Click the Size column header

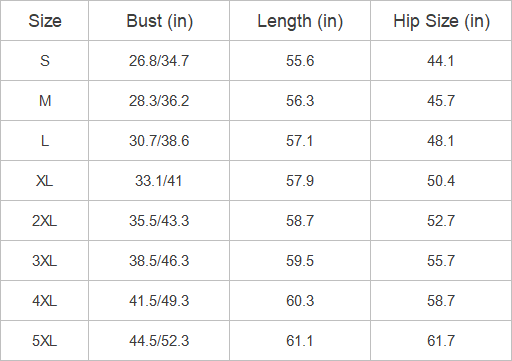click(x=45, y=21)
